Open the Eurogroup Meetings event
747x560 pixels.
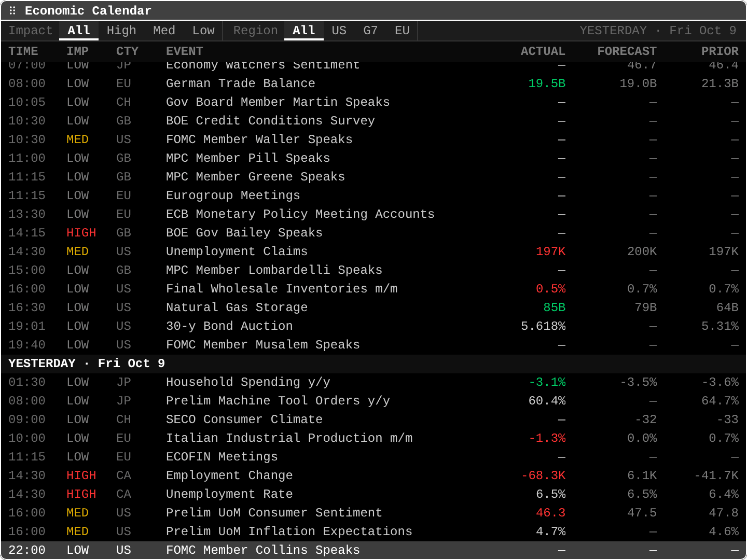click(374, 195)
